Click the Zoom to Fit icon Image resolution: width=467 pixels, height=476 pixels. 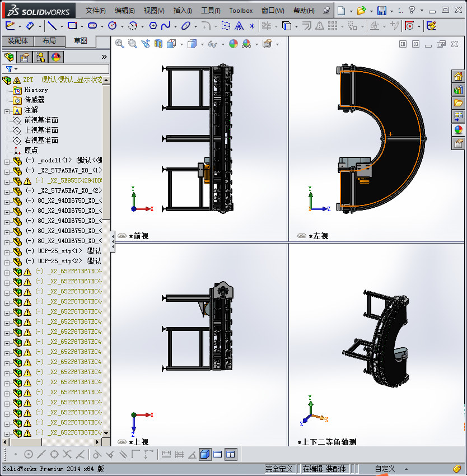120,44
